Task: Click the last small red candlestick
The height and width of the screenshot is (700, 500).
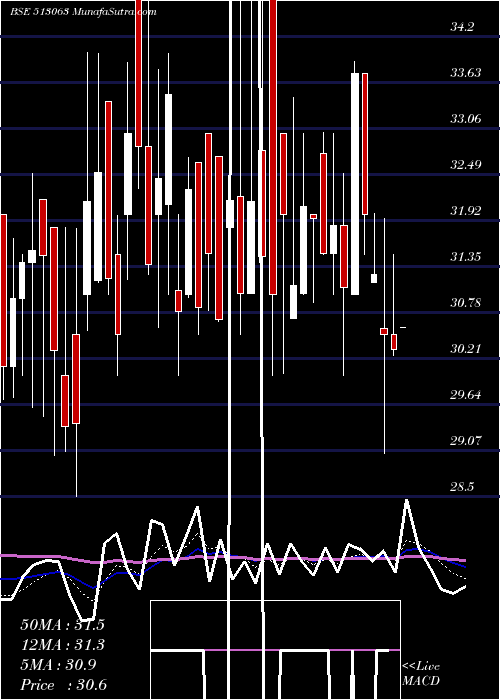Action: click(394, 342)
